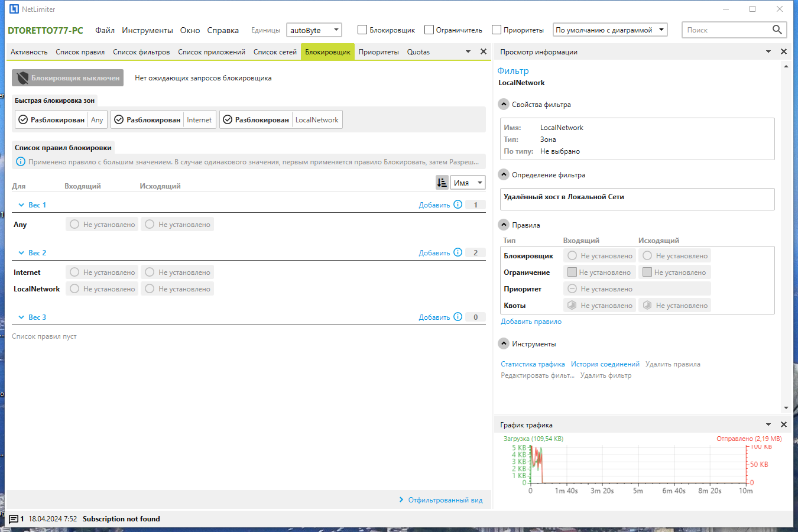Switch to the Список фильтров tab
Screen dimensions: 798x532
[x=141, y=52]
